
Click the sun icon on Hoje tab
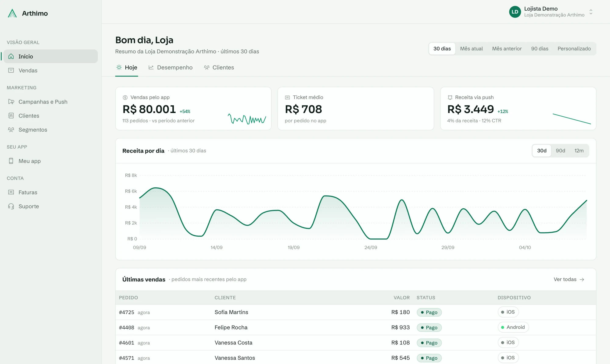(119, 67)
